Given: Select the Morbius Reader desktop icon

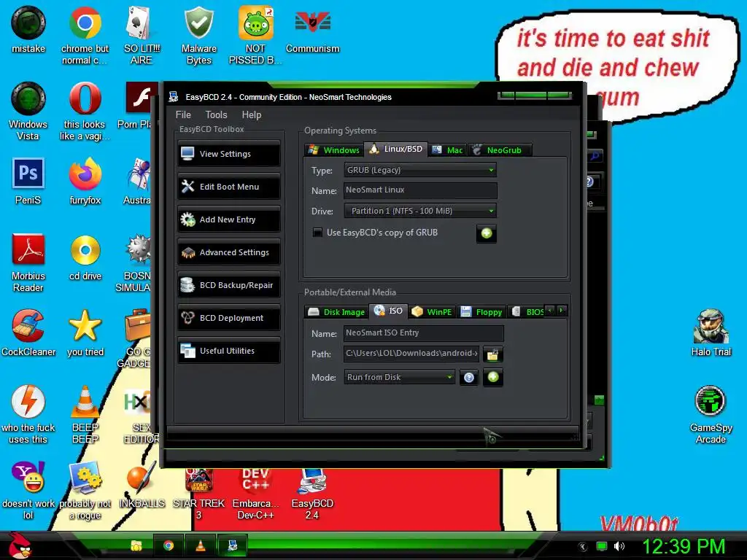Looking at the screenshot, I should coord(28,262).
